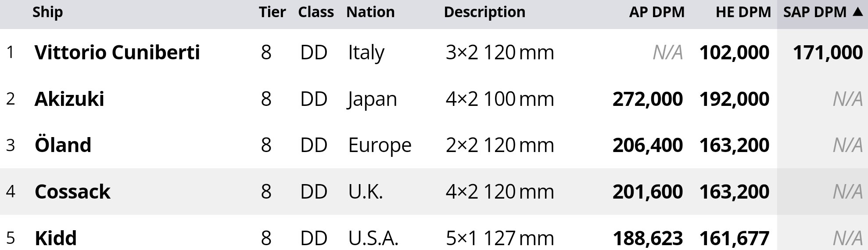Click Italy nation cell for Vittorio Cuniberti

(366, 53)
